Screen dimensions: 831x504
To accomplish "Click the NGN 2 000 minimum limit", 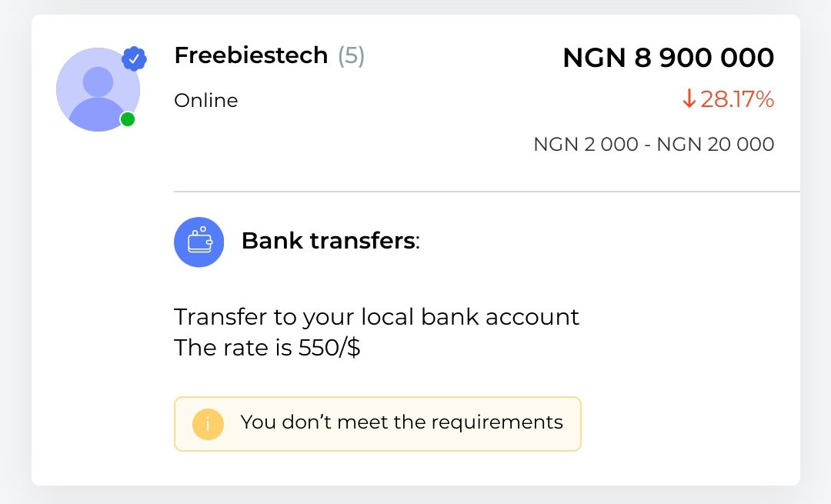I will (586, 145).
